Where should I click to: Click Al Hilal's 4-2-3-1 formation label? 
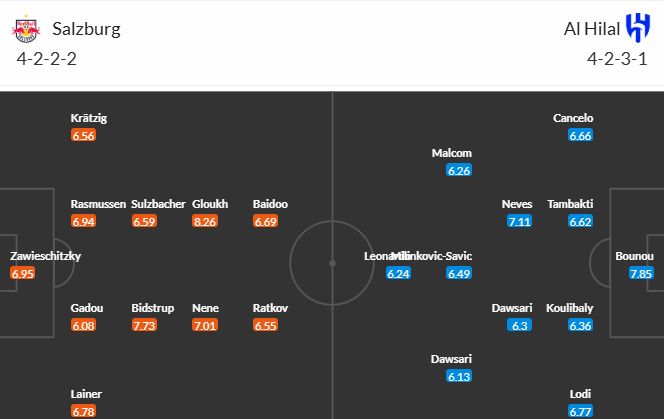(x=617, y=59)
